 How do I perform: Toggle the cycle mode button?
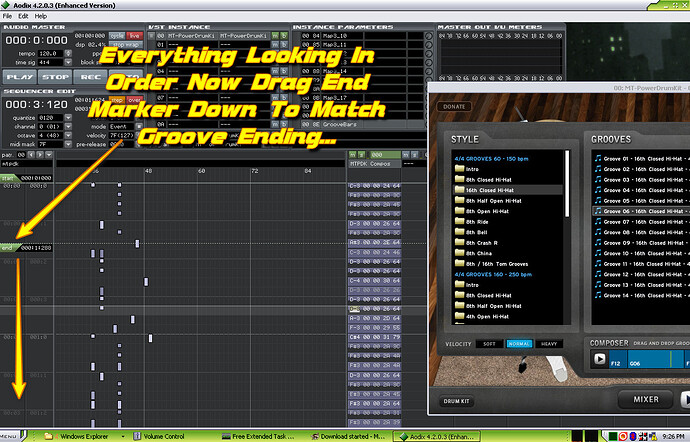(117, 34)
